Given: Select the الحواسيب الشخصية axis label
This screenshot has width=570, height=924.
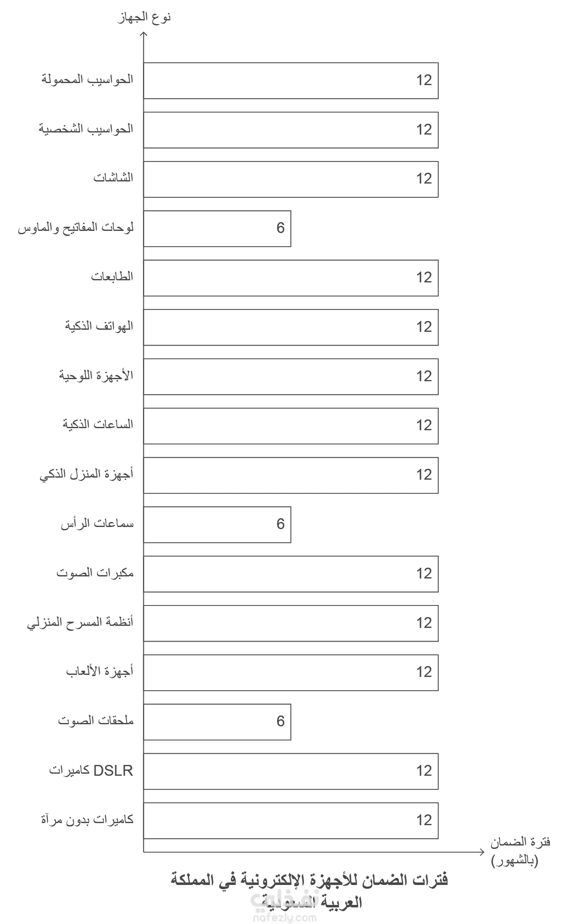Looking at the screenshot, I should 86,129.
